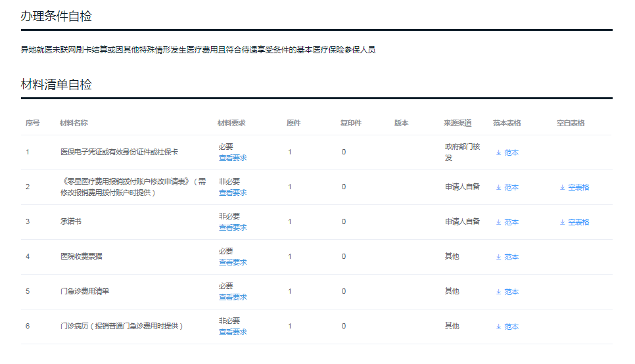This screenshot has height=364, width=635.
Task: Click 查看要求 for 门急诊费用清单
Action: pyautogui.click(x=233, y=297)
